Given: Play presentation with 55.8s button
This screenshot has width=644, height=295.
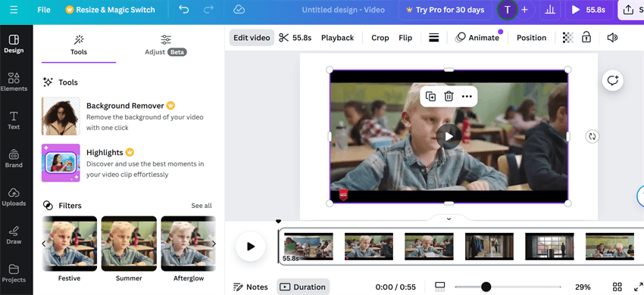Looking at the screenshot, I should (589, 10).
